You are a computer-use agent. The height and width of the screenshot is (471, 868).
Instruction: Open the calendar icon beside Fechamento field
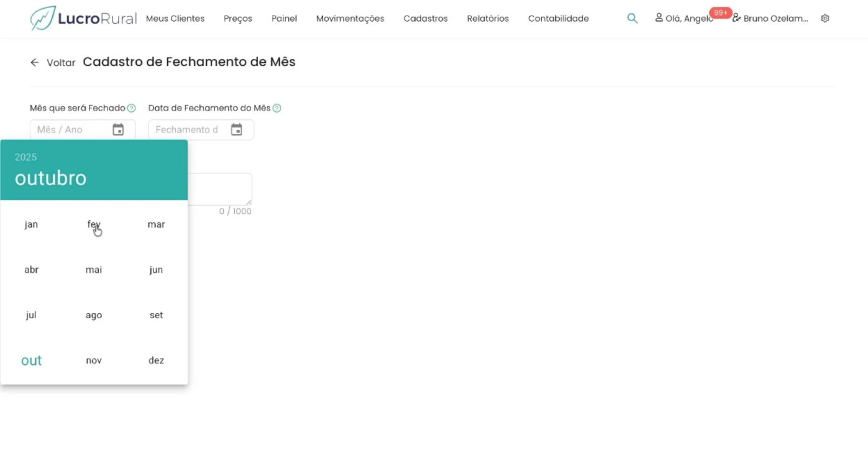(x=237, y=129)
